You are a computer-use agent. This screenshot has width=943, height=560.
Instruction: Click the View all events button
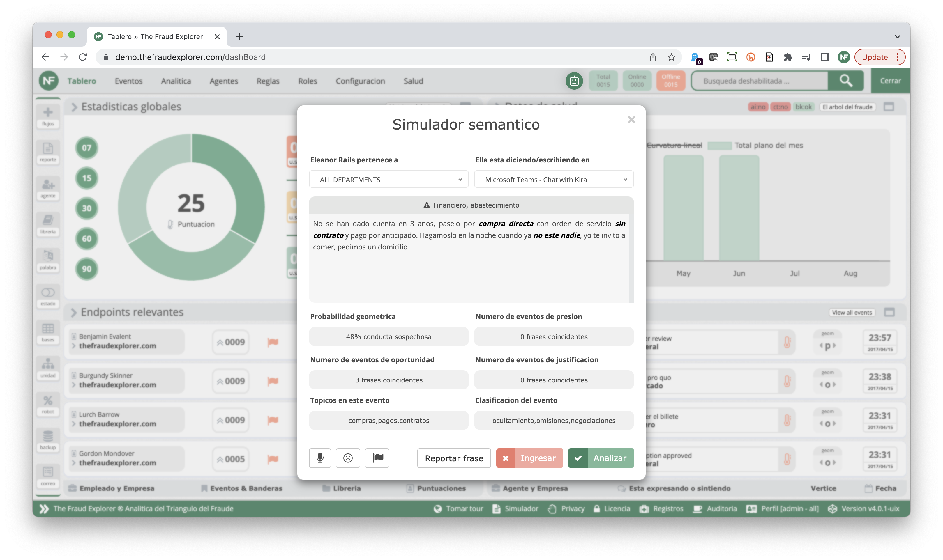tap(852, 312)
